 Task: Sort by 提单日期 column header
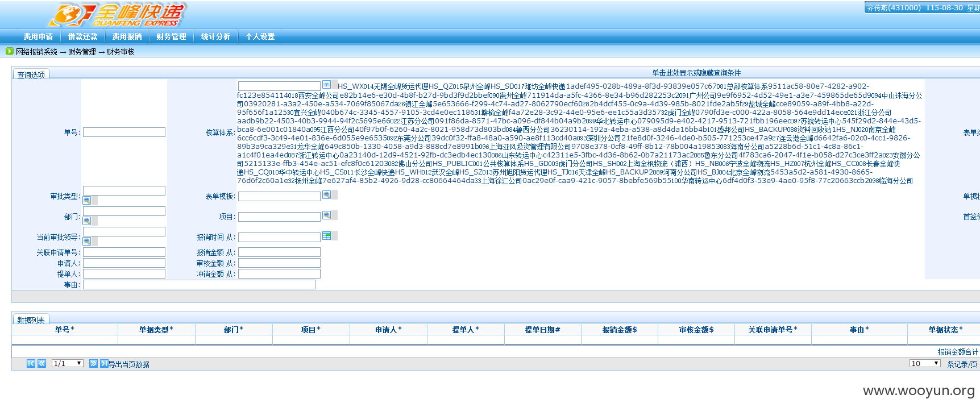pos(543,330)
